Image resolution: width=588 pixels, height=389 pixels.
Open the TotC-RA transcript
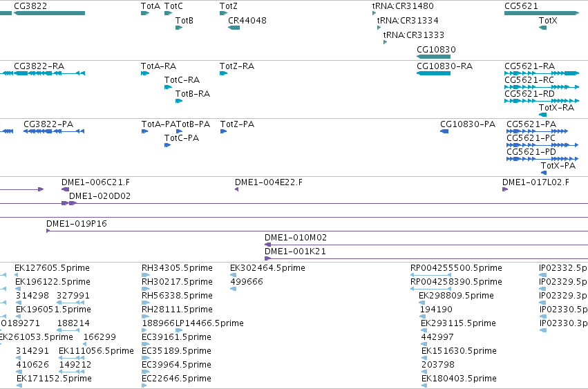click(168, 87)
